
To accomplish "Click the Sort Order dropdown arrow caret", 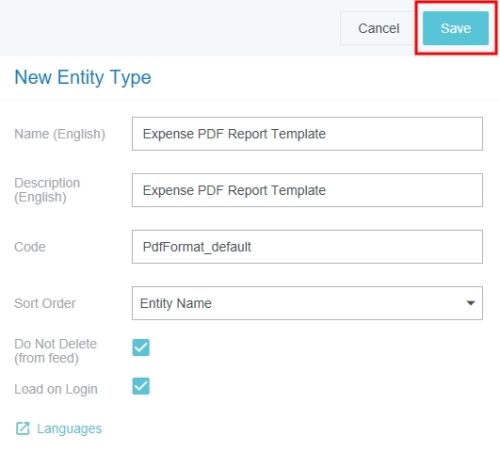I will [470, 303].
